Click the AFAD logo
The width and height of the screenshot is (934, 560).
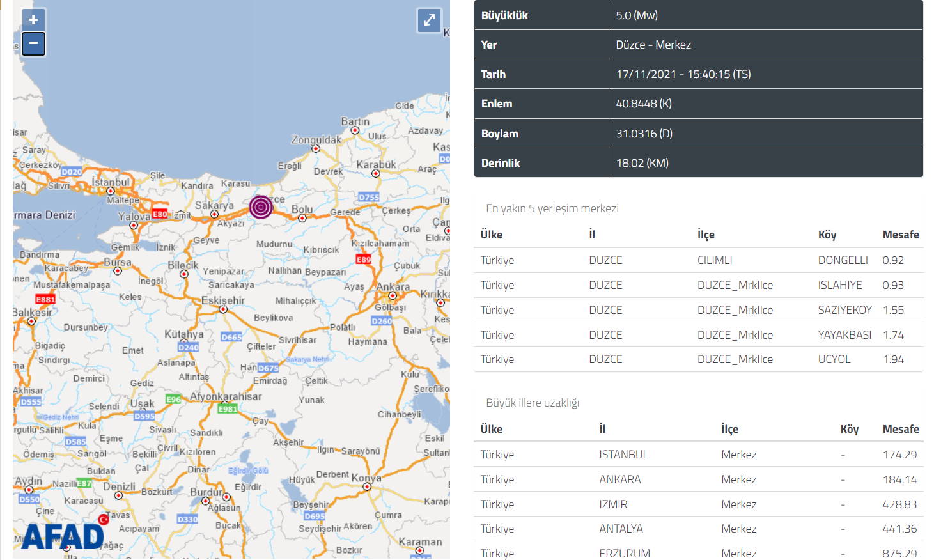[x=63, y=536]
